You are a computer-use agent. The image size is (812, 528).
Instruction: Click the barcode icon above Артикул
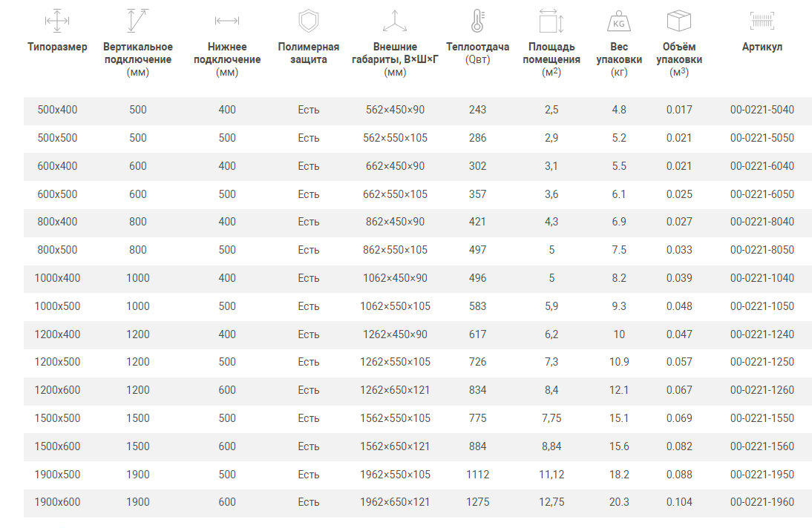click(762, 20)
